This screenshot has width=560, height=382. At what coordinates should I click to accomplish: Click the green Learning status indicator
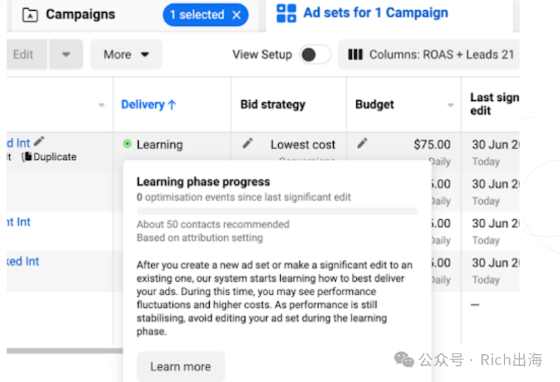(x=127, y=144)
